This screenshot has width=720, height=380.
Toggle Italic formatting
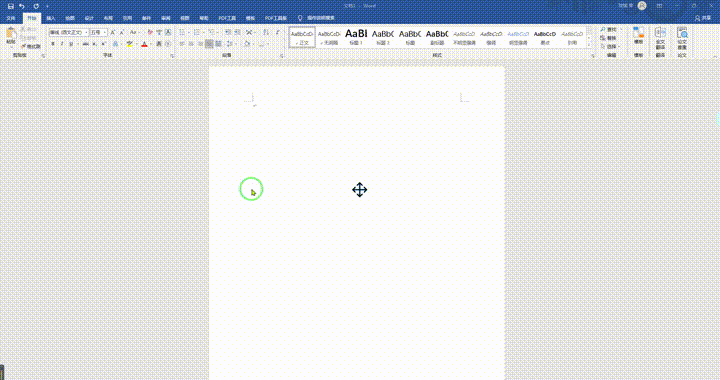[x=62, y=44]
